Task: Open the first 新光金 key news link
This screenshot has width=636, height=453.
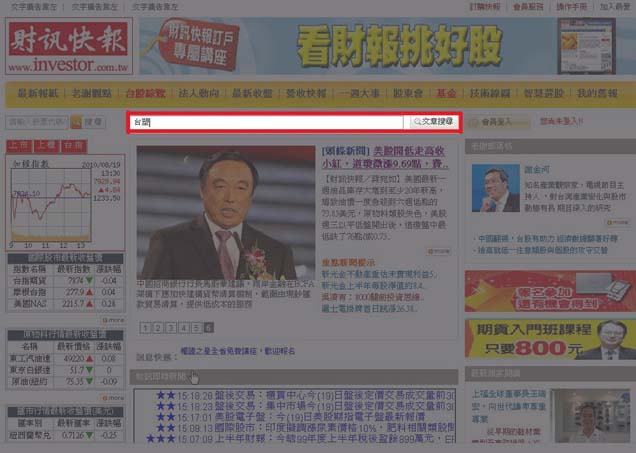Action: (380, 275)
